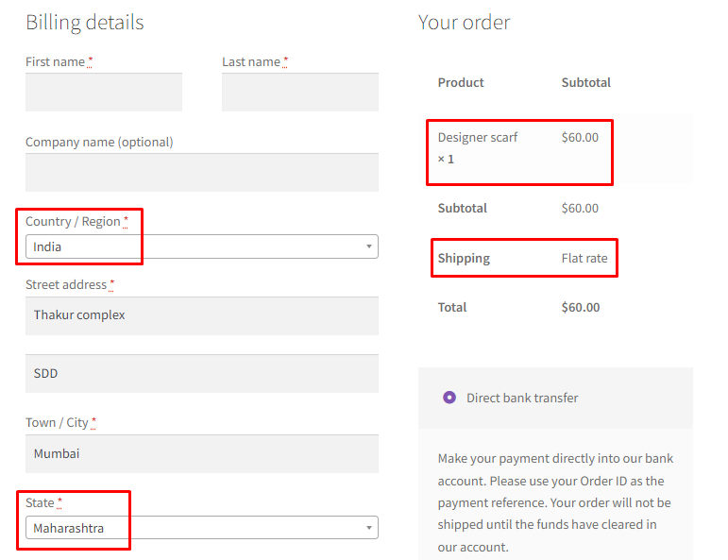The width and height of the screenshot is (728, 560).
Task: Click the Designer scarf product name
Action: click(478, 137)
